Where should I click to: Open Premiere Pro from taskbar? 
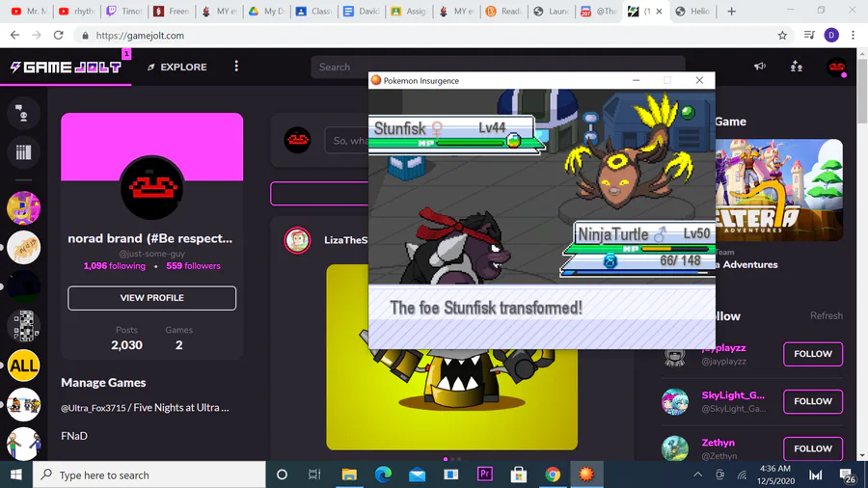[x=485, y=474]
